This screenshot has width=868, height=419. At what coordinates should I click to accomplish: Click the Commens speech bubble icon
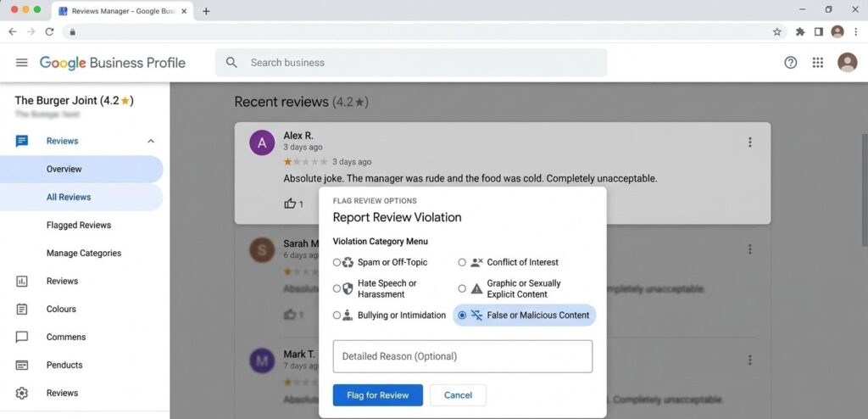pos(21,337)
